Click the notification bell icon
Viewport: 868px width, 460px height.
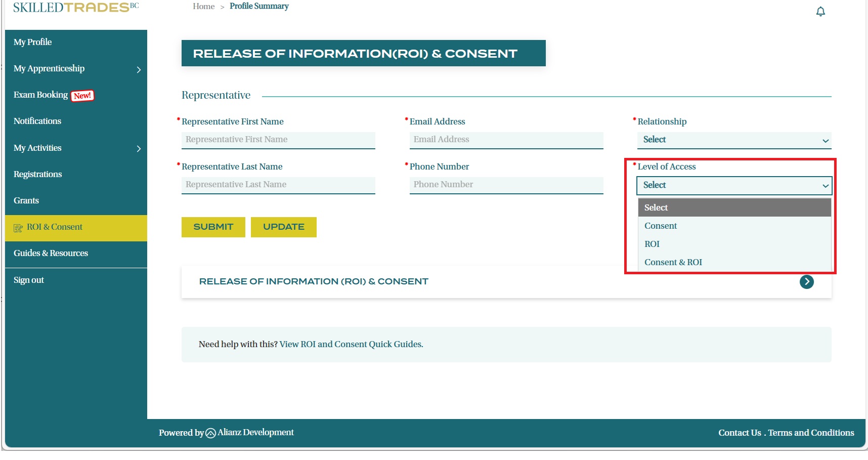[820, 12]
